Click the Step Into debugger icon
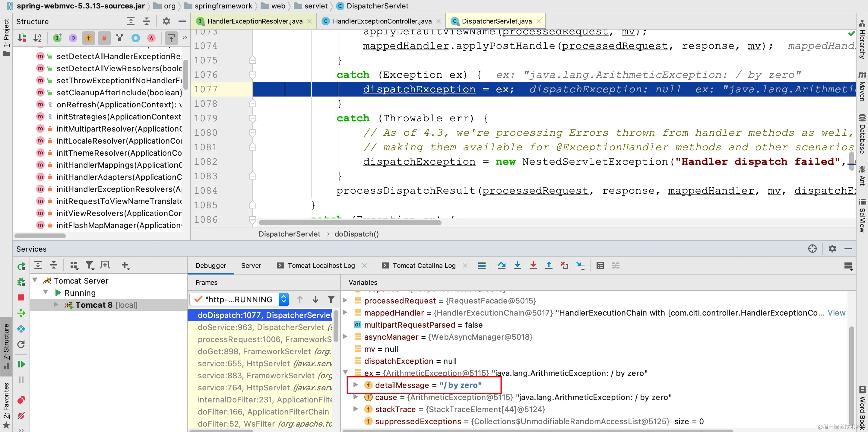The image size is (868, 432). (517, 265)
